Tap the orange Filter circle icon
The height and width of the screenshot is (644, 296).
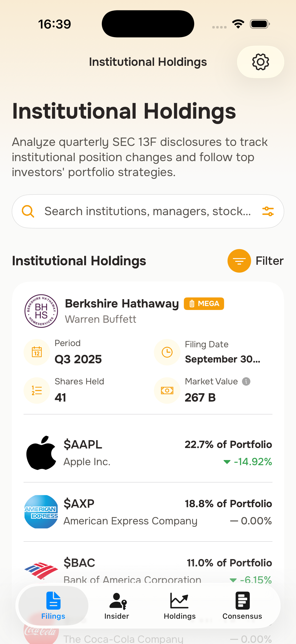(239, 261)
